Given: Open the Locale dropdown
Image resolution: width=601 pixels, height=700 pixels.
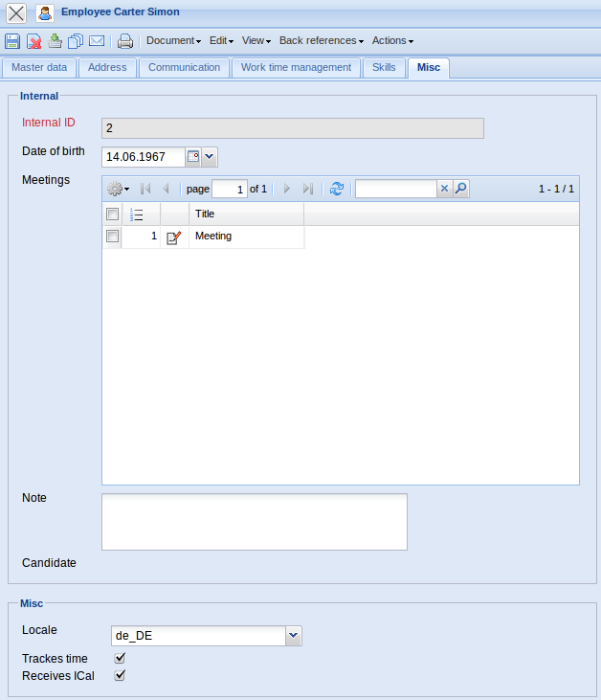Looking at the screenshot, I should click(294, 636).
